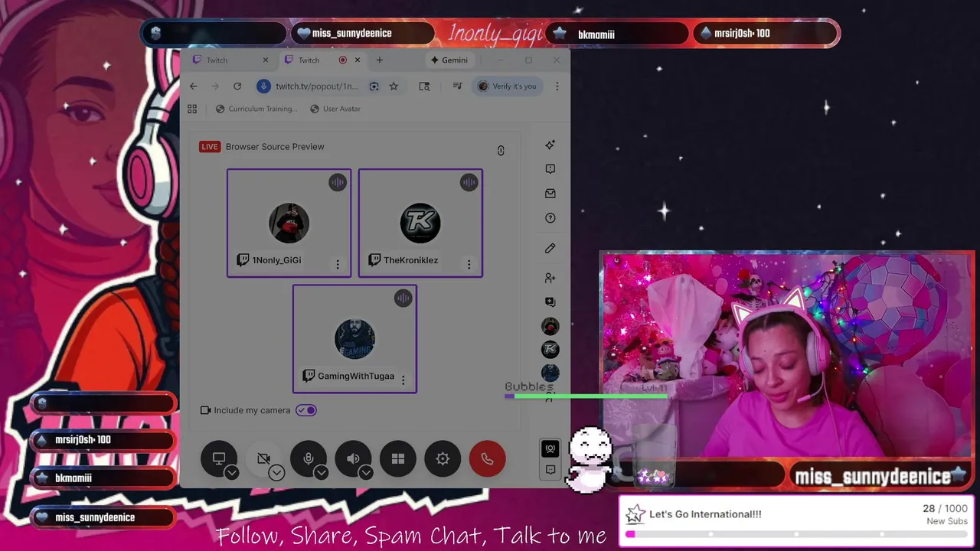Click the TheKroniklez TK logo avatar

tap(420, 223)
